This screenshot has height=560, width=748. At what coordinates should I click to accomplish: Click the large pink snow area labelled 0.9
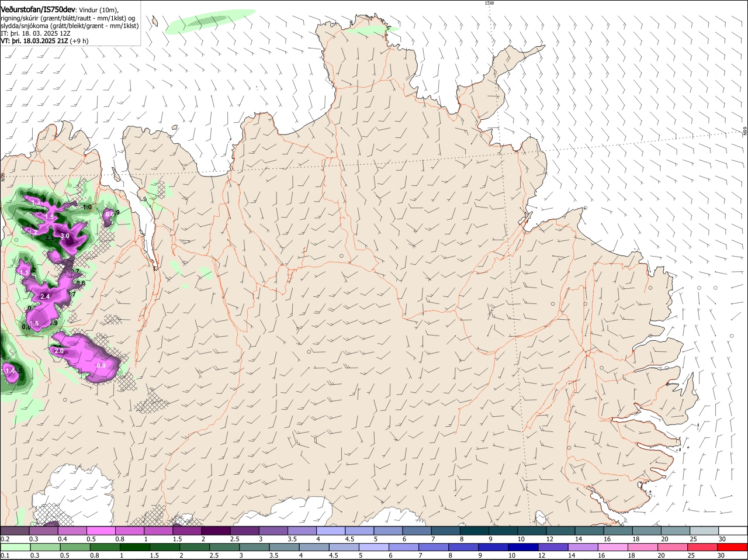pyautogui.click(x=86, y=357)
